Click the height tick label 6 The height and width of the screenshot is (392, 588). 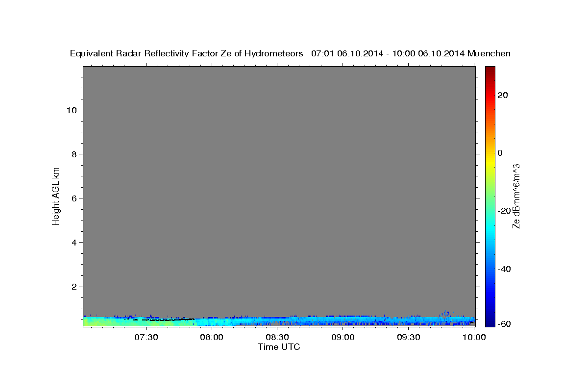click(x=73, y=198)
